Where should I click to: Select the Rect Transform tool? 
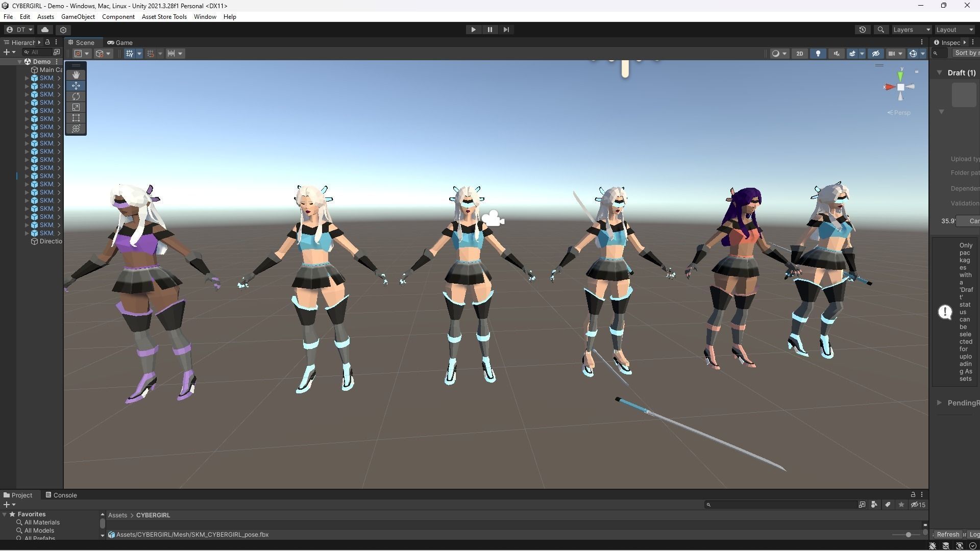pyautogui.click(x=76, y=118)
